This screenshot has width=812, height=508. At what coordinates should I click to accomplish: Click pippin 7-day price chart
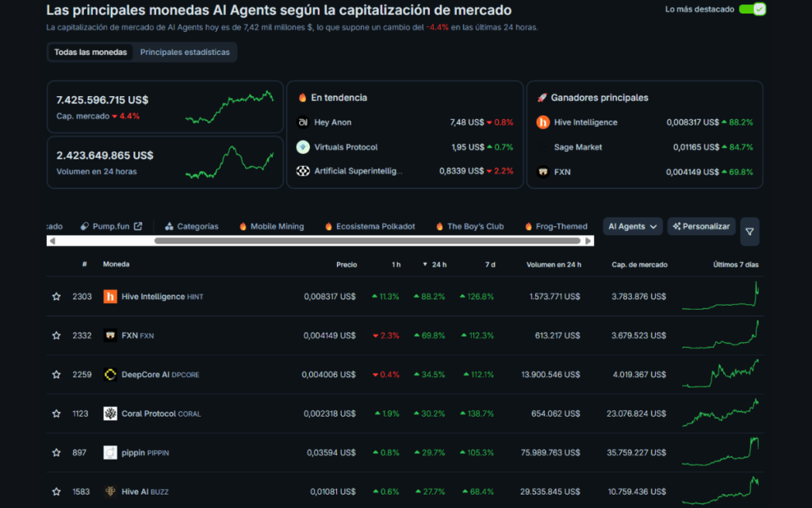pos(720,452)
